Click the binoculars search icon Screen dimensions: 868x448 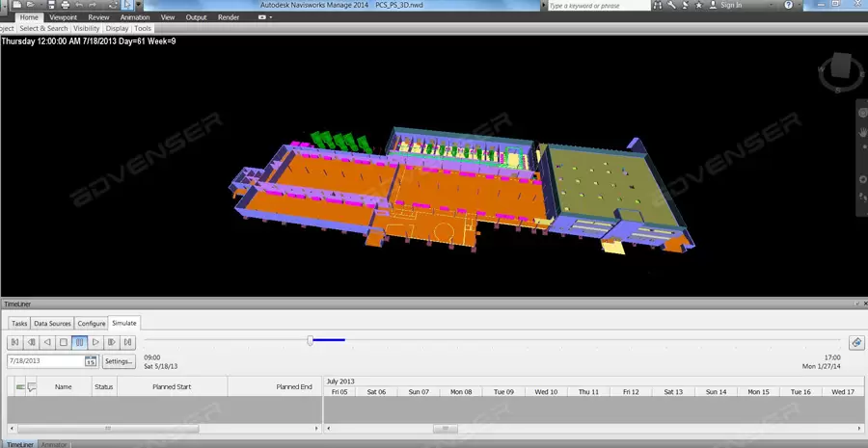pyautogui.click(x=658, y=5)
